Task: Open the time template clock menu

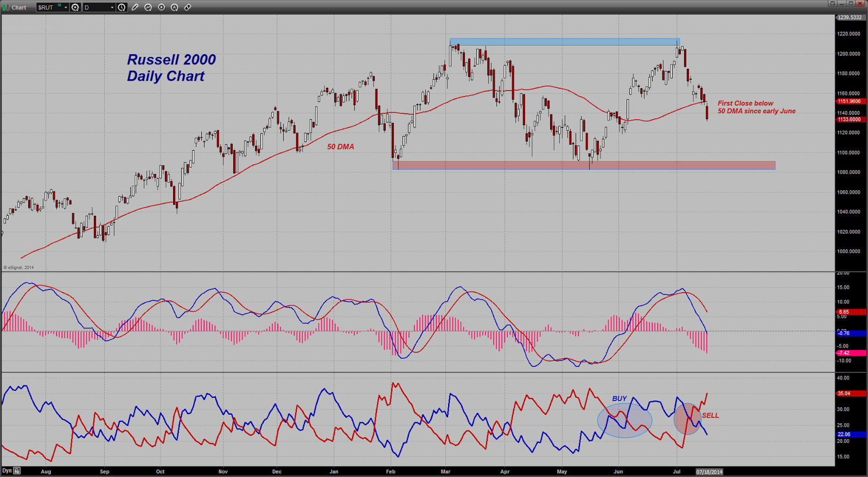Action: pos(122,8)
